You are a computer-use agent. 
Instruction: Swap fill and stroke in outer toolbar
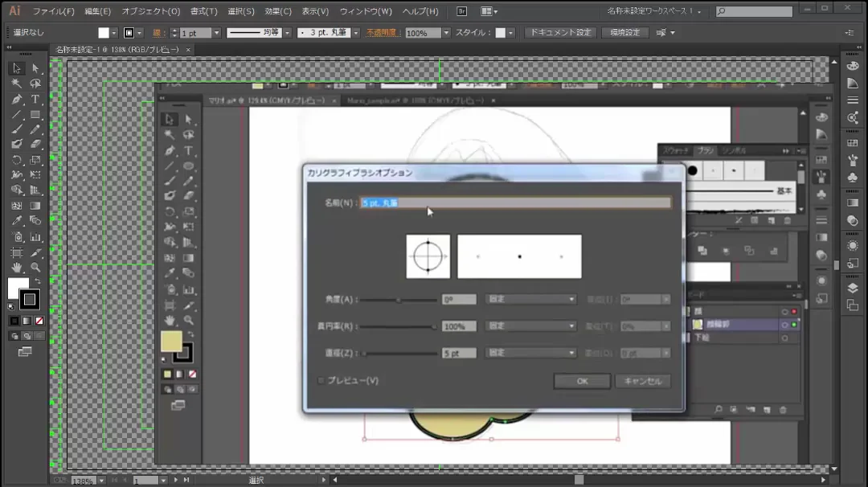[x=38, y=281]
